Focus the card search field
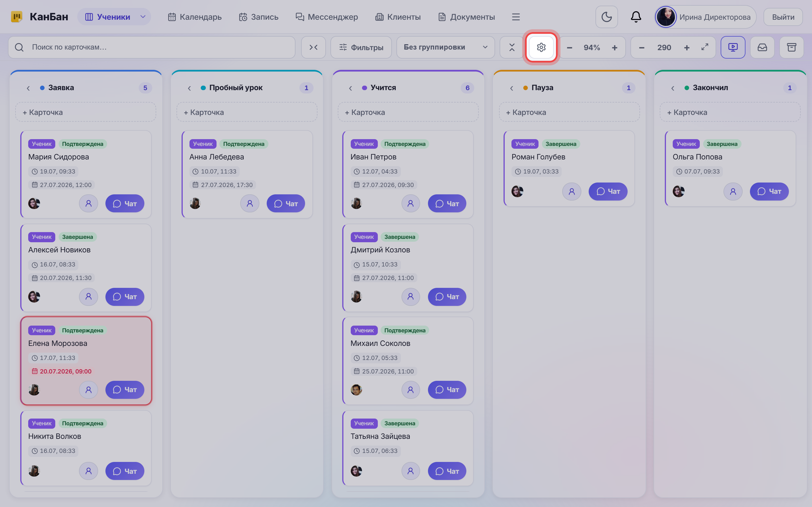The width and height of the screenshot is (812, 507). pyautogui.click(x=152, y=47)
